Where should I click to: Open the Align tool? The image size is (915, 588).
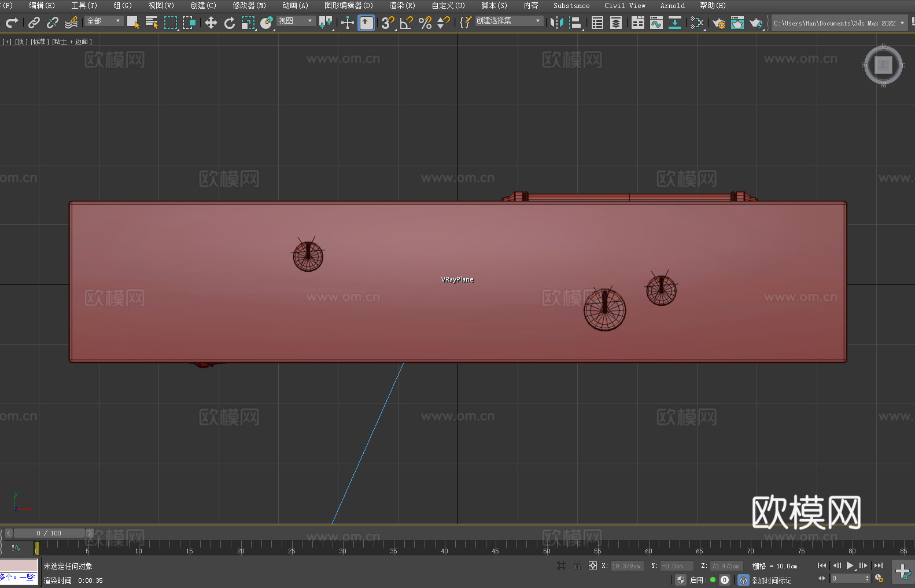pyautogui.click(x=575, y=23)
